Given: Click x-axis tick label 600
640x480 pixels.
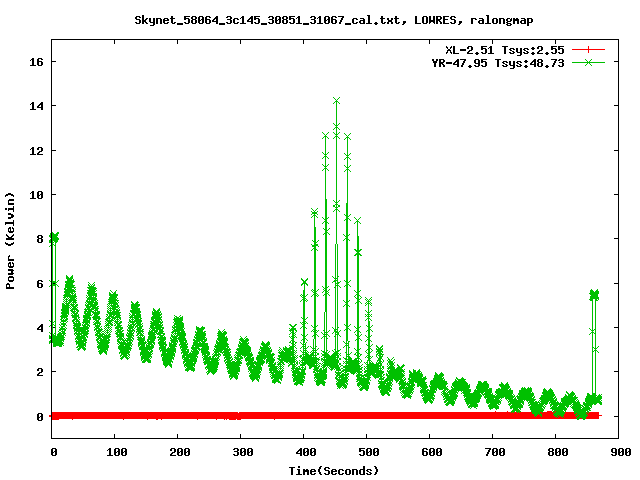Looking at the screenshot, I should 432,452.
